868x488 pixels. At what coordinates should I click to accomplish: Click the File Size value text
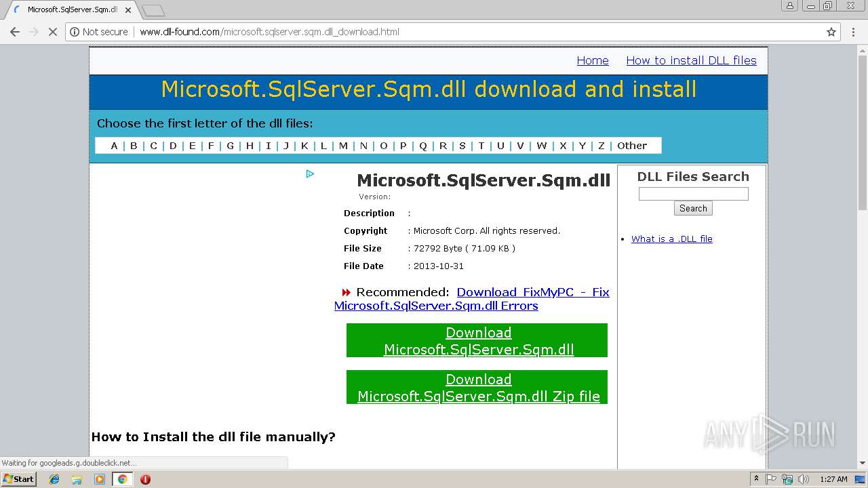coord(465,249)
